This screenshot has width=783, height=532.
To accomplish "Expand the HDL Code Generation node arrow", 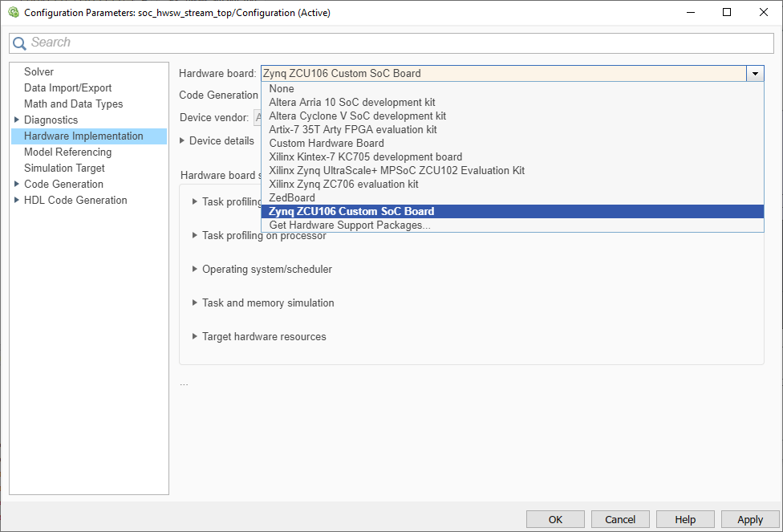I will click(x=17, y=200).
